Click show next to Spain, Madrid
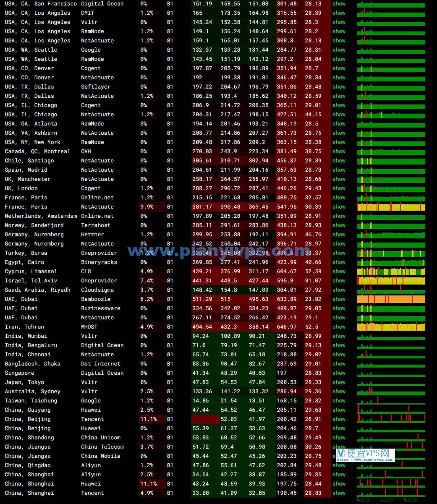Screen dimensions: 437x504 tap(339, 170)
